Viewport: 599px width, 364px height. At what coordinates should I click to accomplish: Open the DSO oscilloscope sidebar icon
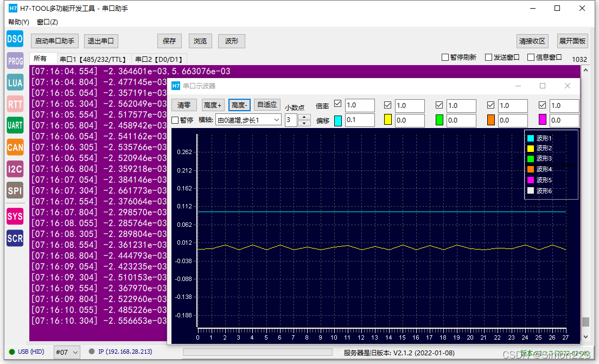[x=15, y=39]
